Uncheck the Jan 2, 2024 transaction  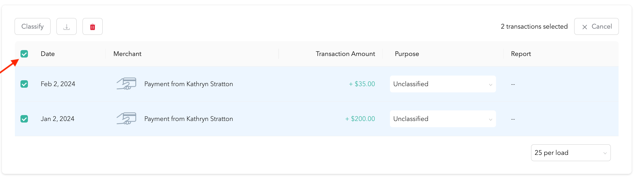point(24,119)
